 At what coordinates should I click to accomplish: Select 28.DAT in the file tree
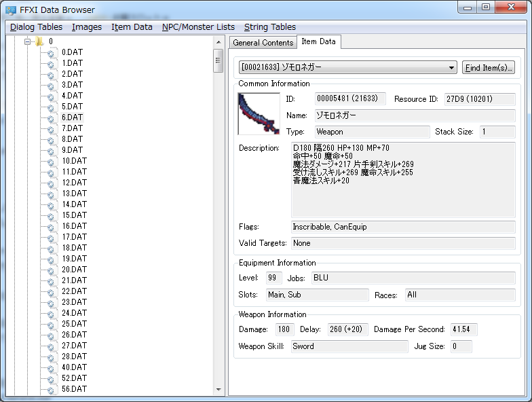[74, 356]
